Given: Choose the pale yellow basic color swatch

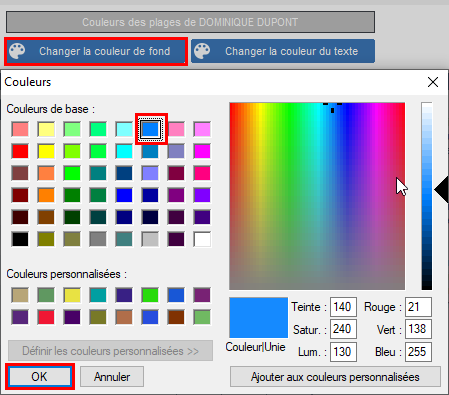Looking at the screenshot, I should click(x=46, y=129).
